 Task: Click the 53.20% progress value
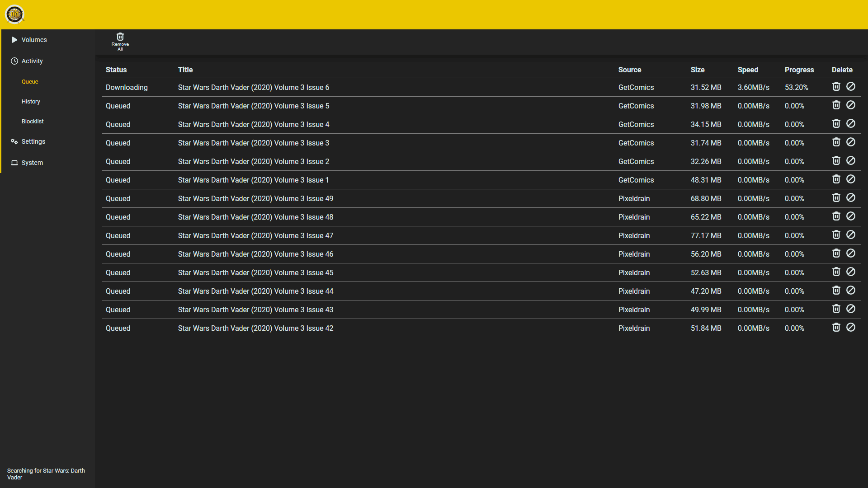click(796, 88)
